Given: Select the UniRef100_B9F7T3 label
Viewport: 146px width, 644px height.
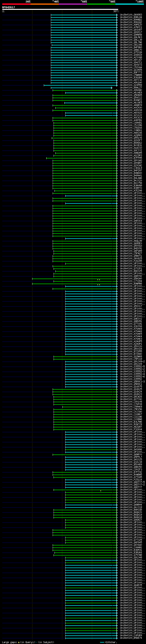Looking at the screenshot, I should (x=131, y=72).
